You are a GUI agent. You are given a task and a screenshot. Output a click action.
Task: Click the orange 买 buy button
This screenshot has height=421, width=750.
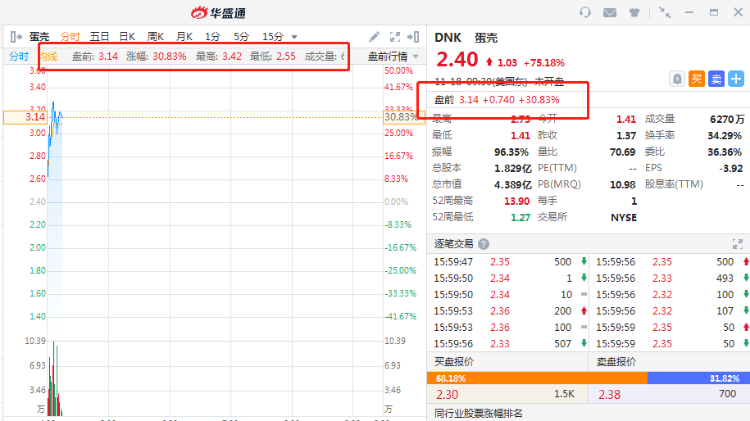click(x=696, y=79)
